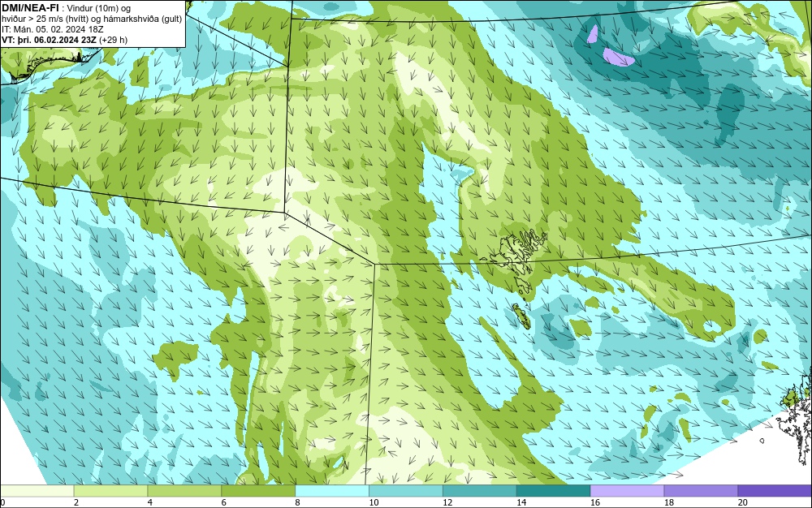Click the legend label '16'
Screen dimensions: 812x508
pos(595,502)
